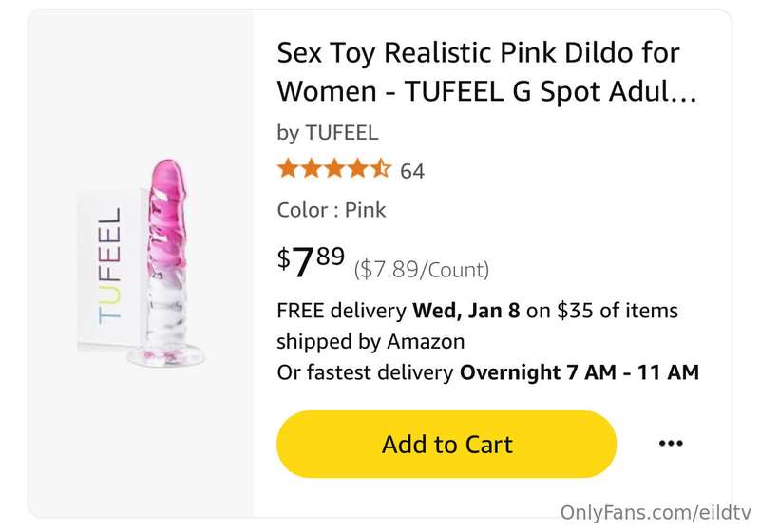Click the star rating icons
This screenshot has height=532, width=760.
(x=334, y=168)
